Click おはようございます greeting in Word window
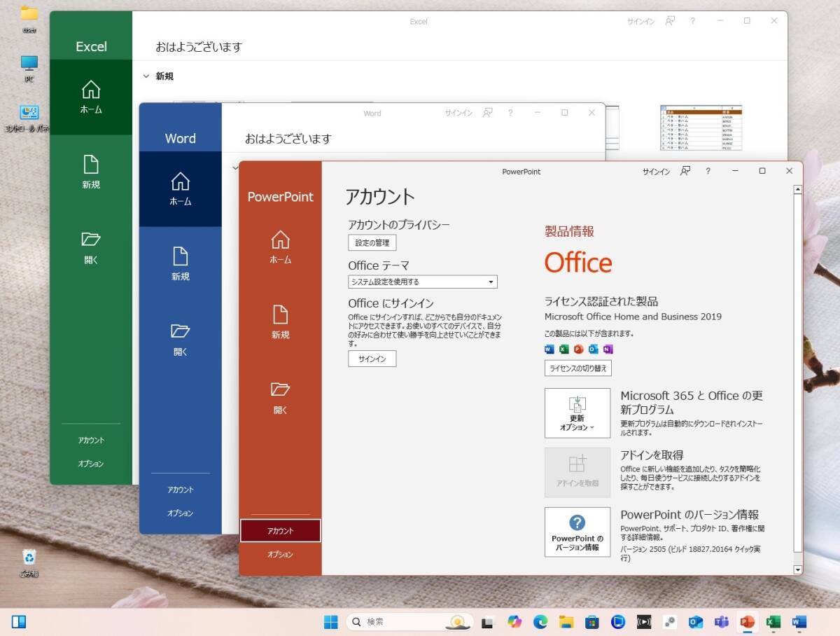840x636 pixels. click(288, 139)
